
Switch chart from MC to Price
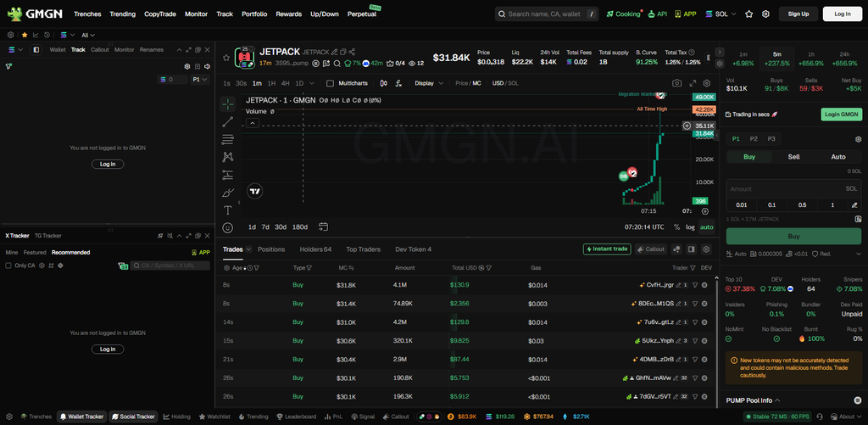pyautogui.click(x=461, y=83)
